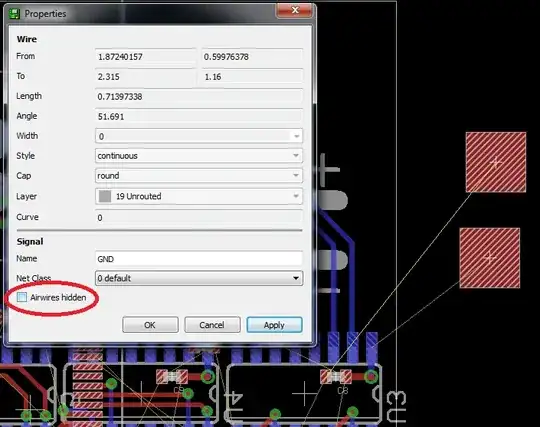Open the Width dropdown

point(199,136)
